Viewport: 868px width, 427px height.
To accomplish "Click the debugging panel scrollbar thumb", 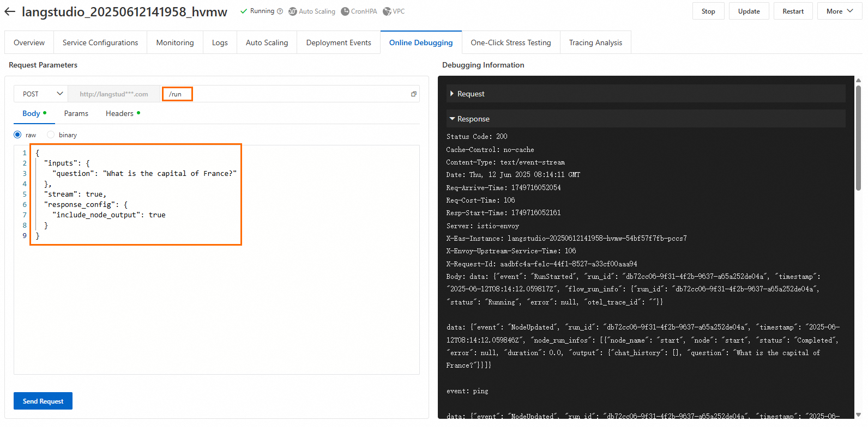I will pyautogui.click(x=858, y=138).
